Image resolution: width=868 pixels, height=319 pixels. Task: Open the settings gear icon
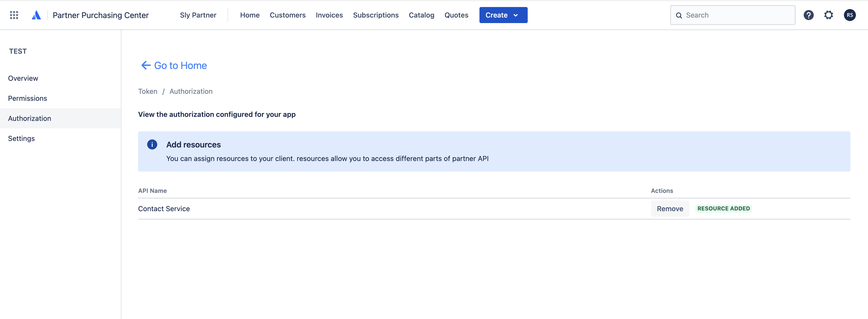click(829, 15)
